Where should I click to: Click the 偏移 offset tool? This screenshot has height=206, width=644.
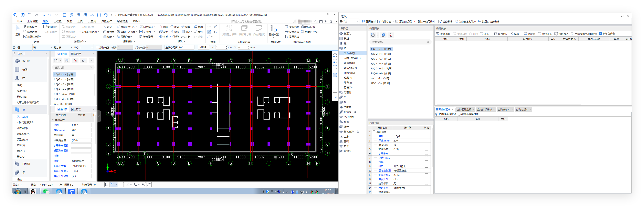[x=199, y=27]
